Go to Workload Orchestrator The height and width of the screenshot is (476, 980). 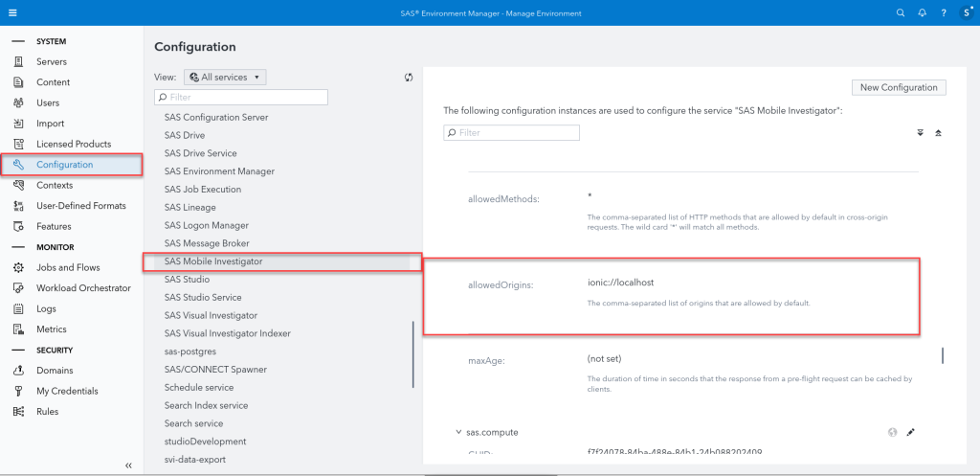(x=83, y=288)
